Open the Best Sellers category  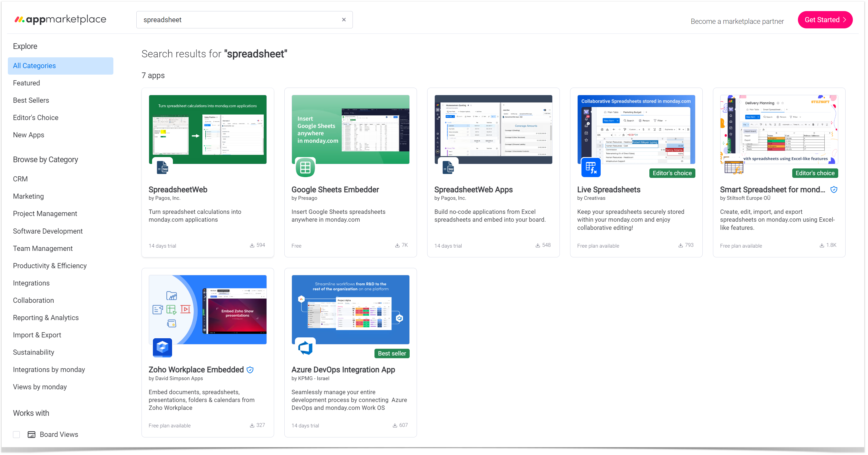point(31,100)
